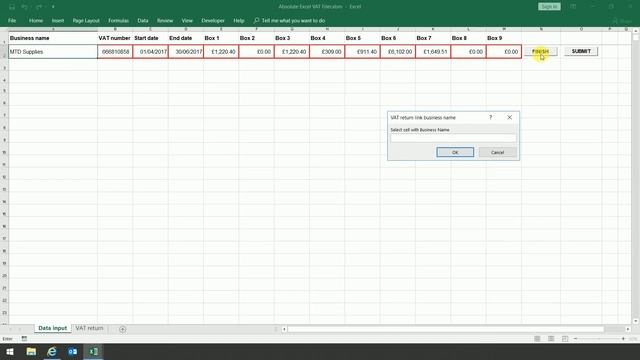Viewport: 640px width, 360px height.
Task: Click the Ribbon Display Options icon
Action: [x=573, y=7]
